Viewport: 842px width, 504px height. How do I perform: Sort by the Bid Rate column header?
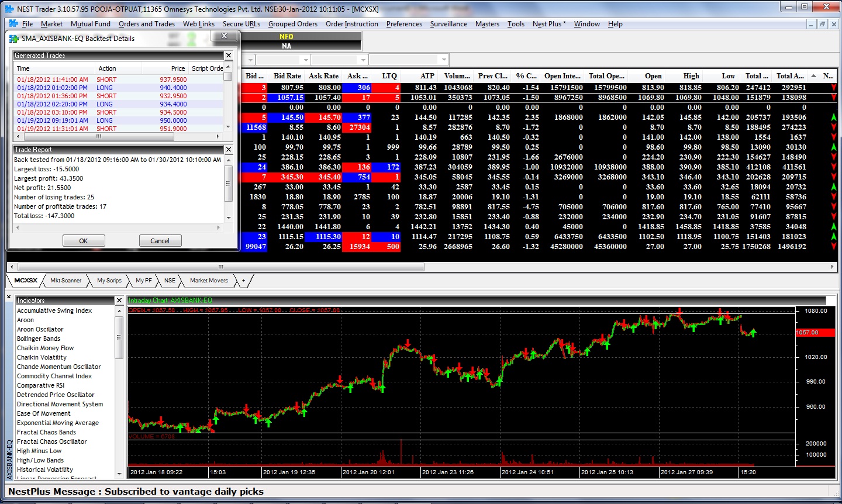coord(287,76)
